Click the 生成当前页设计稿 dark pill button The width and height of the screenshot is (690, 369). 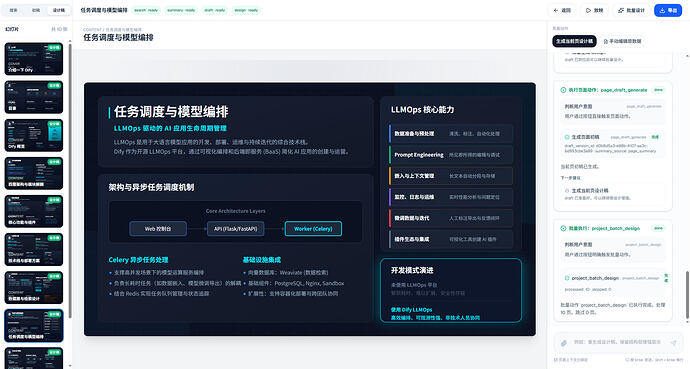coord(574,41)
